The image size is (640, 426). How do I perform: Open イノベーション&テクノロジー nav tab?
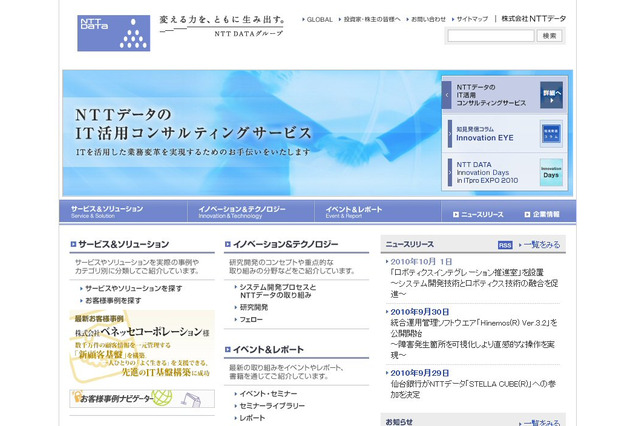251,211
